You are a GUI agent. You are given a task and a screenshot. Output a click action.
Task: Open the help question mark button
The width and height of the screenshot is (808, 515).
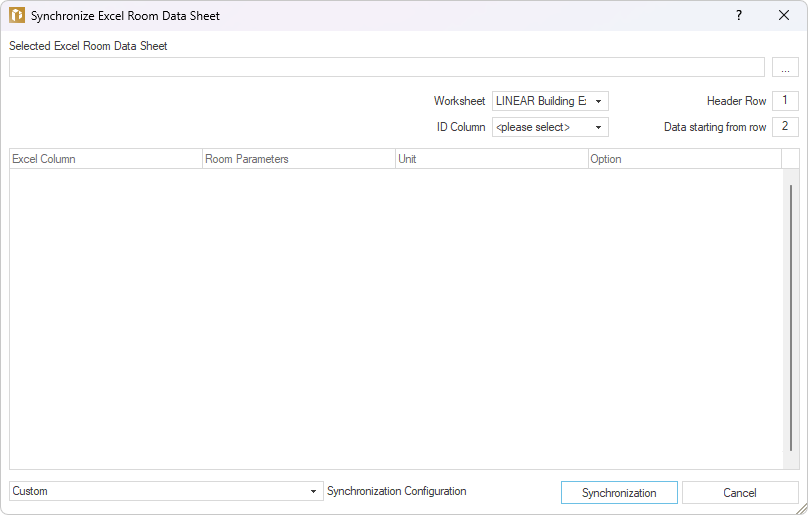coord(739,15)
